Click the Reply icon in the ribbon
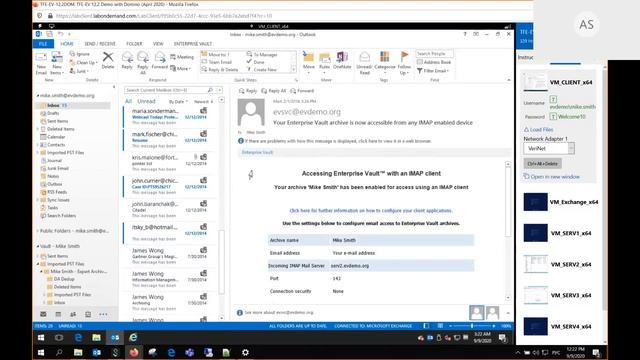This screenshot has height=360, width=640. coord(127,60)
